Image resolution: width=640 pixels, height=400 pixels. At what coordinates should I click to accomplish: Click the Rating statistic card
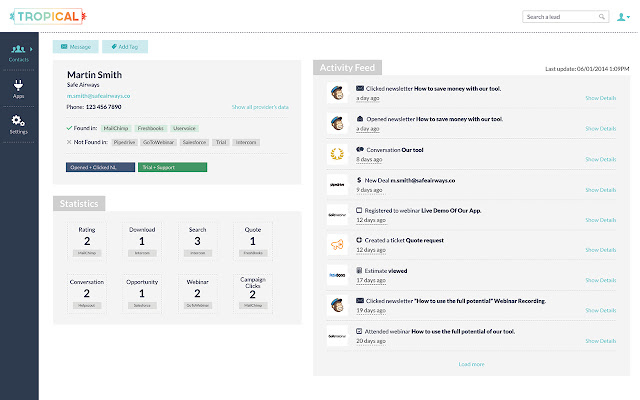click(87, 242)
